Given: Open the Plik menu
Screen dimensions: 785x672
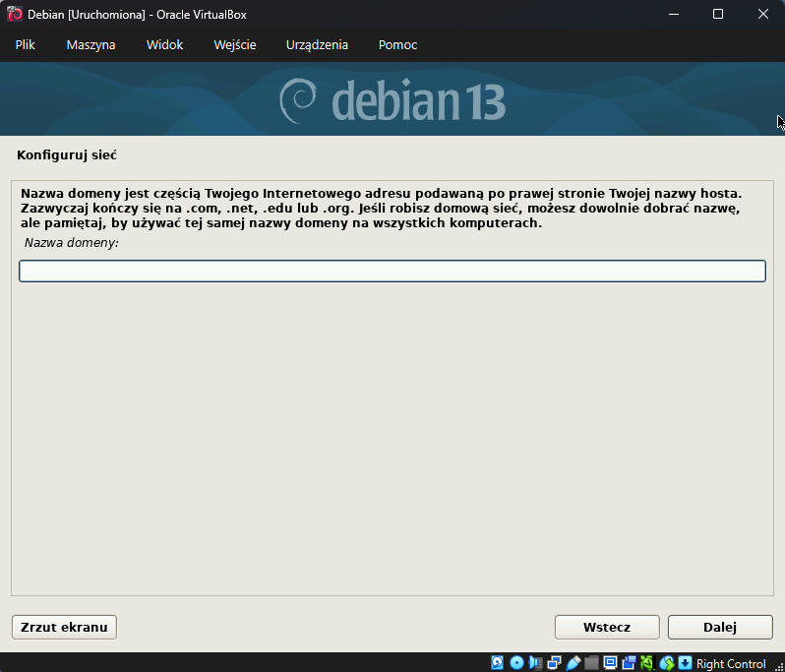Looking at the screenshot, I should pyautogui.click(x=26, y=45).
